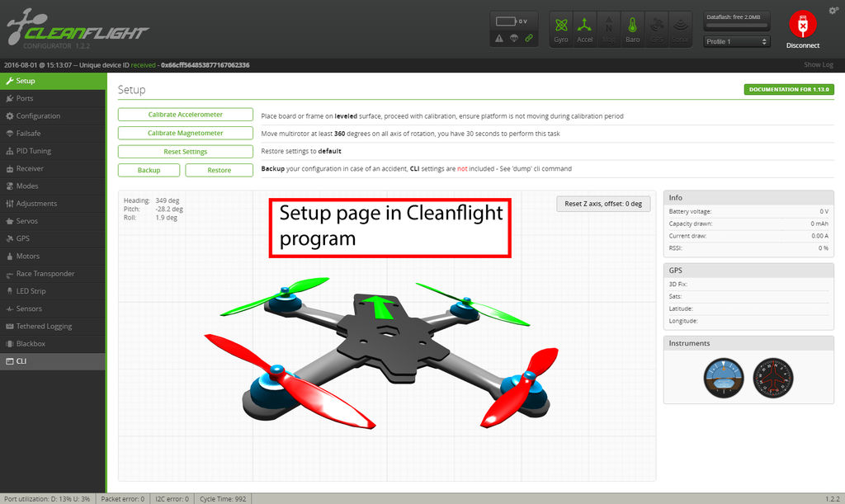
Task: Click Cycle Time status bar entry
Action: tap(223, 499)
